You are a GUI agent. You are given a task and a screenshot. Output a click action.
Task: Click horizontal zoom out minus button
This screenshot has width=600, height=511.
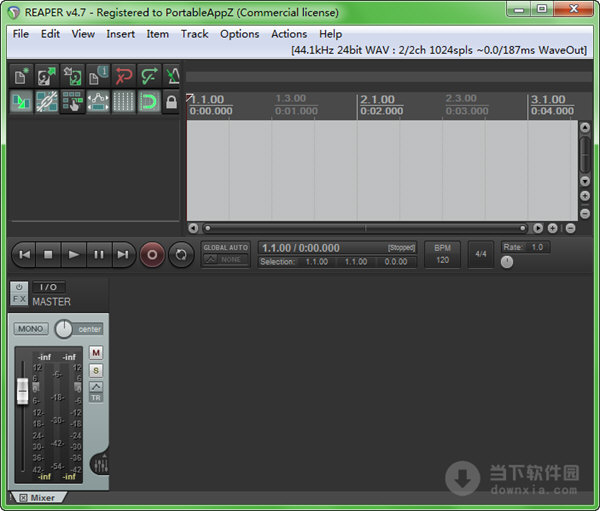coord(570,228)
